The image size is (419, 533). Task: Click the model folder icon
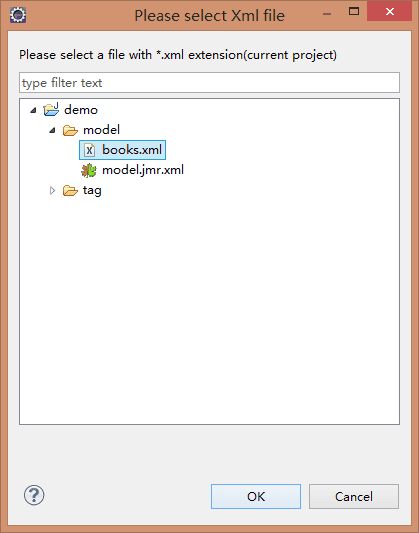pos(70,130)
